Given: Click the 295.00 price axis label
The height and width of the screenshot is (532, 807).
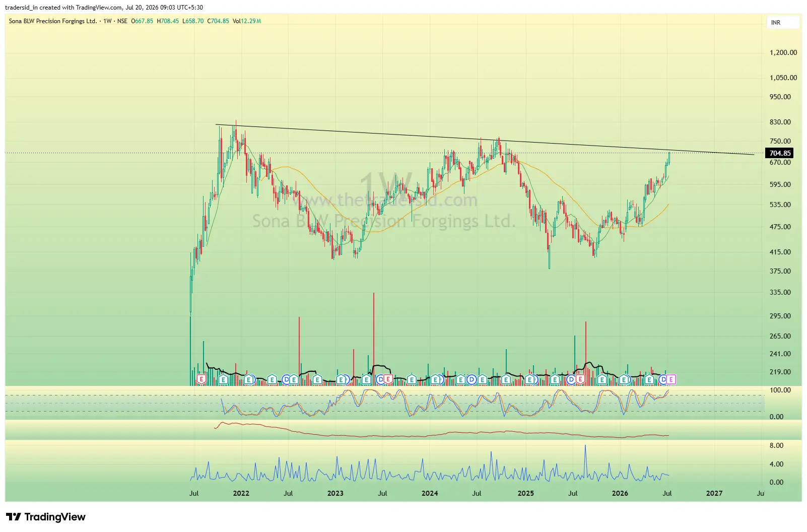Looking at the screenshot, I should click(780, 316).
